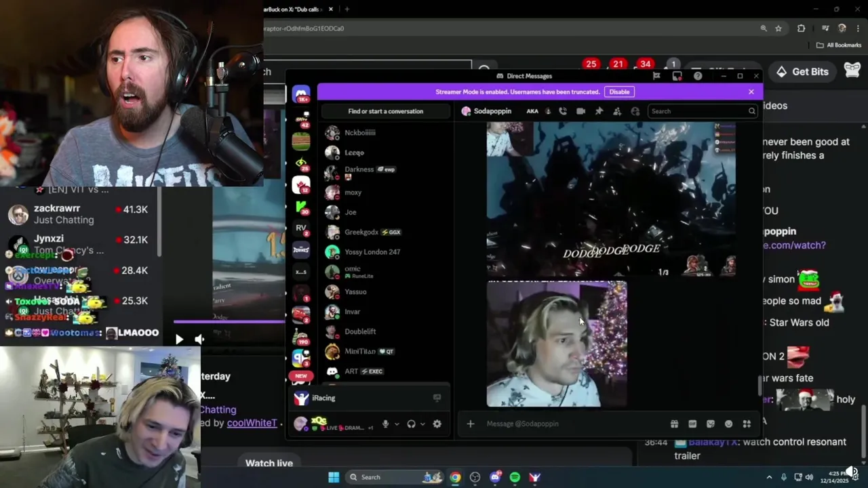
Task: Expand headphone output options arrow
Action: point(422,424)
